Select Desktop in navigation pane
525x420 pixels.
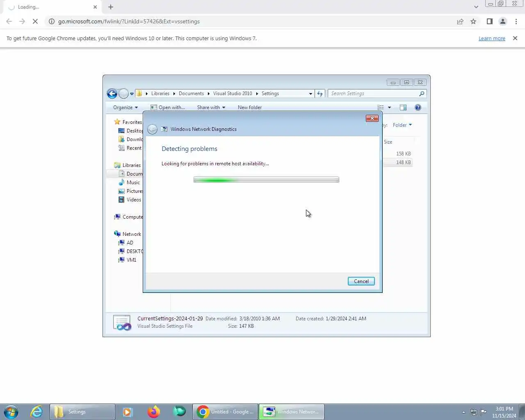pos(130,131)
